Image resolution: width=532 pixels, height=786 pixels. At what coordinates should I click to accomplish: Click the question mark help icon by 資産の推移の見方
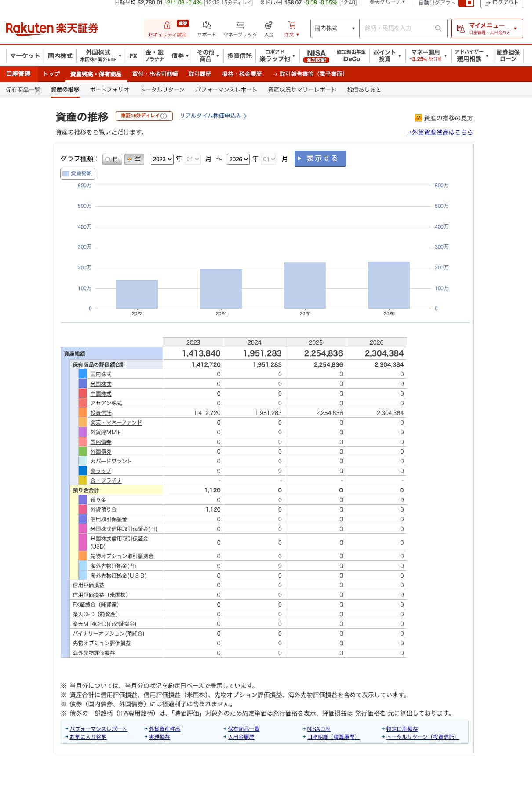tap(419, 118)
